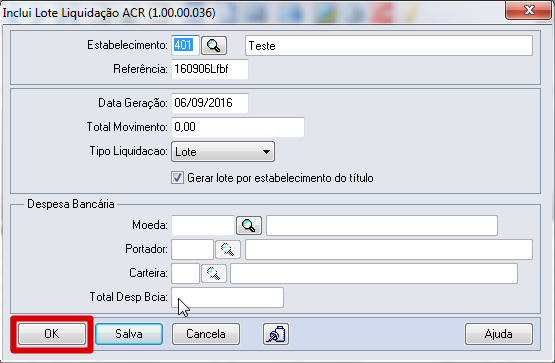This screenshot has height=363, width=555.
Task: Click the Tipo Liquidacao label
Action: pyautogui.click(x=128, y=151)
